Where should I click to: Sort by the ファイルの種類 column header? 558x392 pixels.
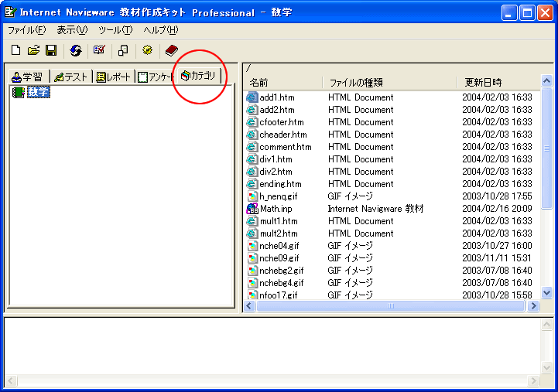click(390, 83)
